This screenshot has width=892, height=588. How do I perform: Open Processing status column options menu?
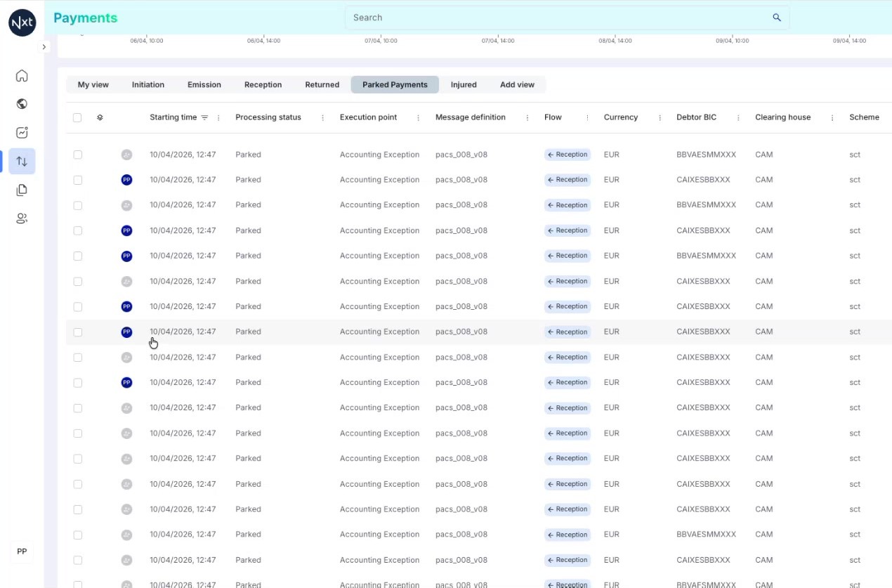(x=322, y=117)
